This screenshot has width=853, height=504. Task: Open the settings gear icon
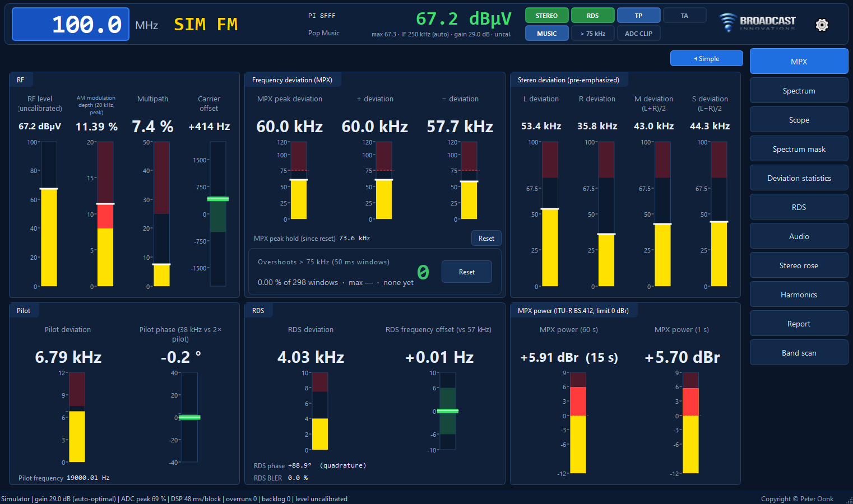click(822, 25)
